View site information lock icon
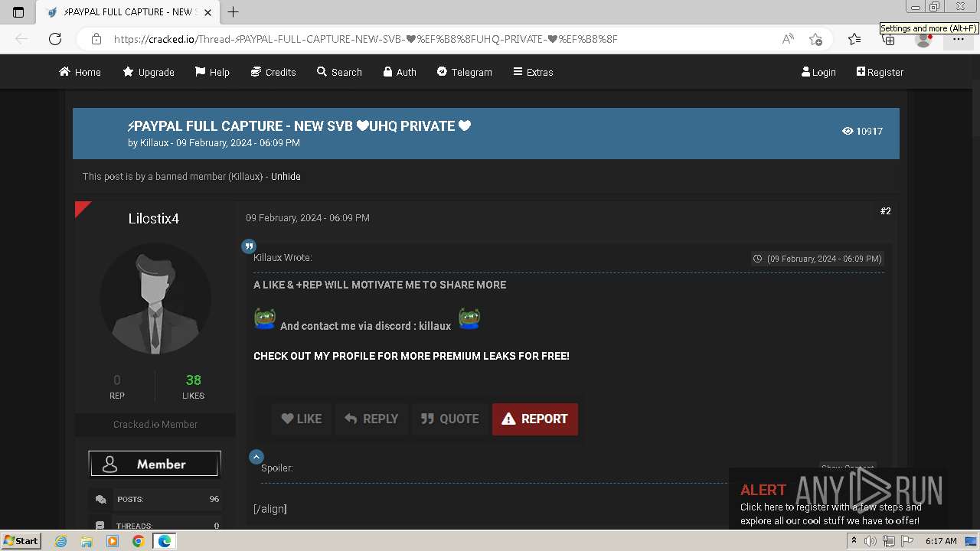The width and height of the screenshot is (980, 551). tap(96, 39)
